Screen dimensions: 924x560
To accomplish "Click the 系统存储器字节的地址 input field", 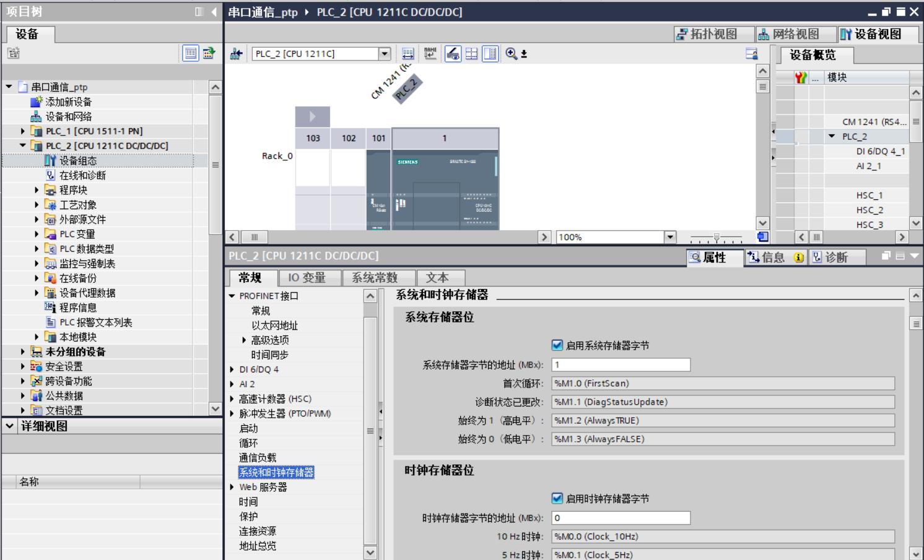I will point(619,364).
